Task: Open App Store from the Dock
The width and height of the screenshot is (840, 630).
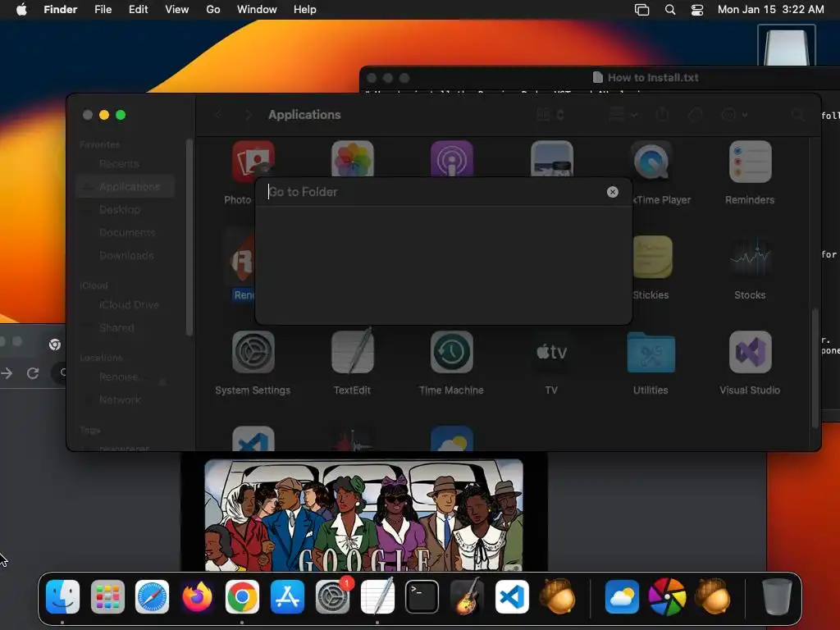Action: (287, 596)
